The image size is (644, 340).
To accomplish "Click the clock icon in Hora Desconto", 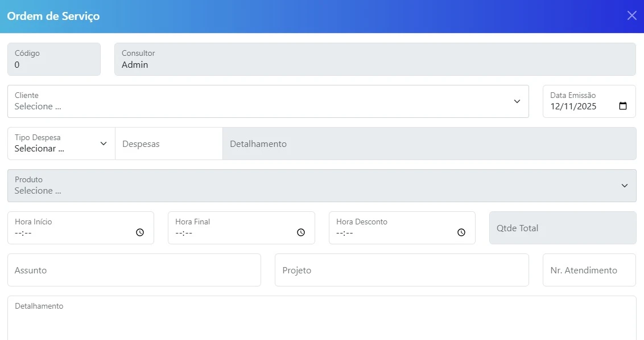I will [461, 232].
